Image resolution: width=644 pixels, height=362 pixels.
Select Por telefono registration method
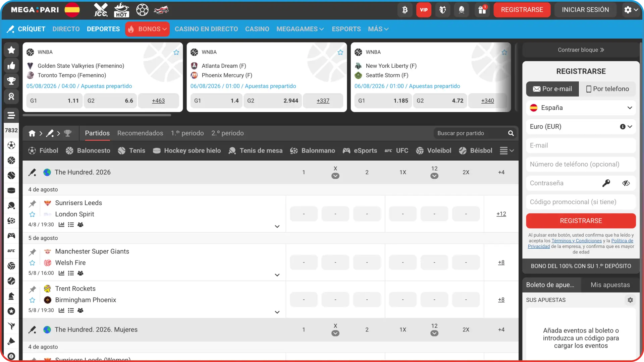(607, 89)
